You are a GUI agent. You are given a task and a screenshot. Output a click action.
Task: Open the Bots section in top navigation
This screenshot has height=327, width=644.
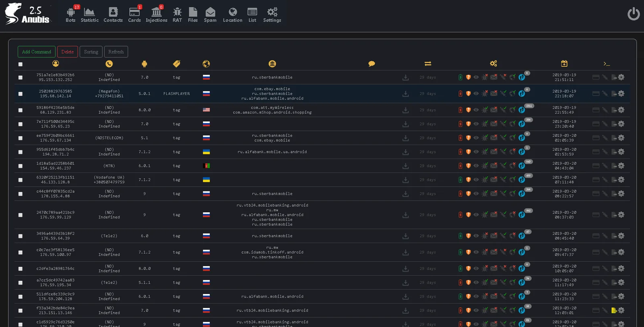pyautogui.click(x=71, y=15)
